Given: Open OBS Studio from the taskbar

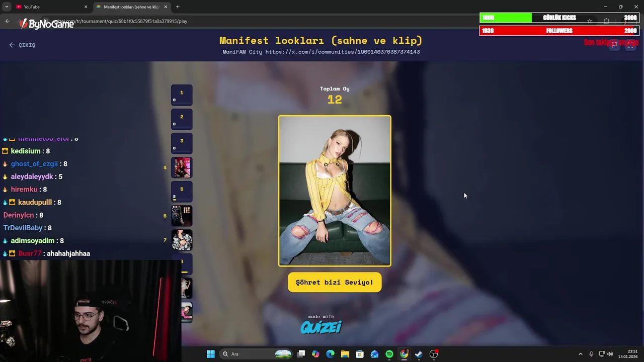Looking at the screenshot, I should coord(434,354).
